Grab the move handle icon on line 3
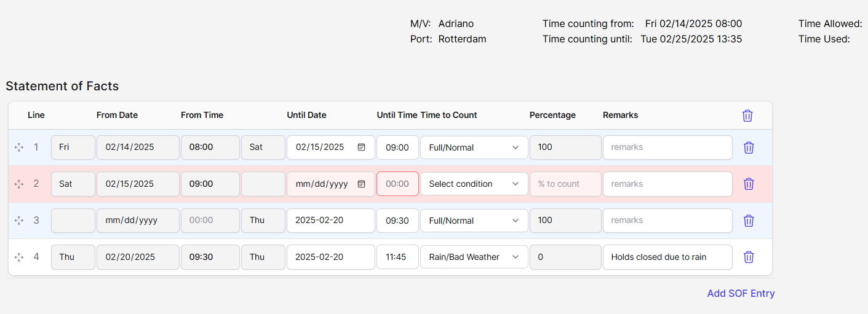 click(x=19, y=221)
